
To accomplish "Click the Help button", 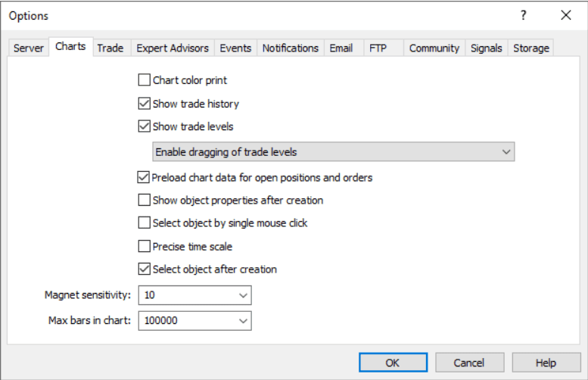I will (x=546, y=363).
